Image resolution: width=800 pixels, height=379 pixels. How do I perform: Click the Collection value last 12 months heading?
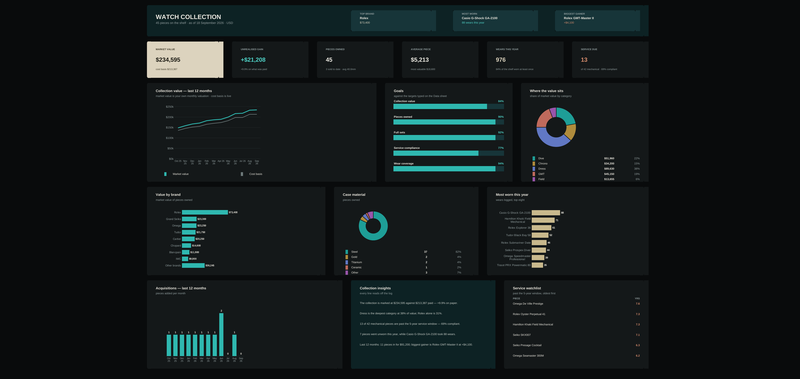coord(184,91)
